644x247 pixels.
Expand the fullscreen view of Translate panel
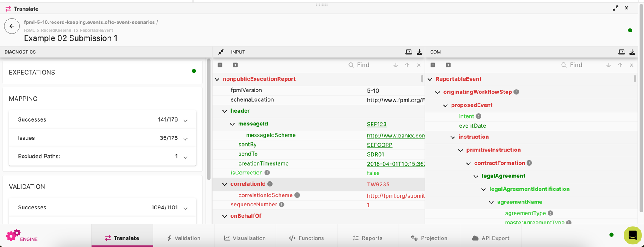pyautogui.click(x=615, y=8)
